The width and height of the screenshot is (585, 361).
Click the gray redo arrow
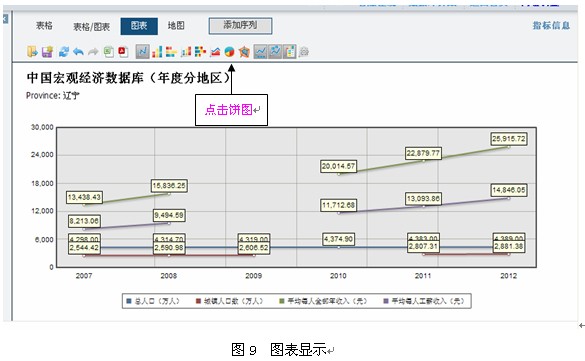click(93, 51)
